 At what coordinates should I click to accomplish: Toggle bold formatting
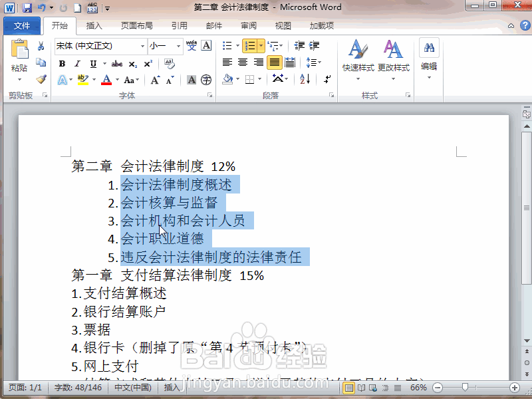pyautogui.click(x=62, y=63)
